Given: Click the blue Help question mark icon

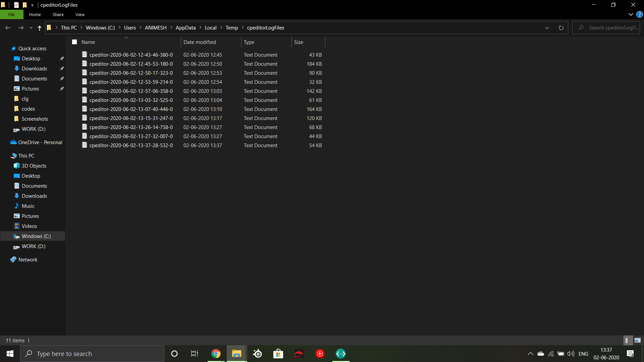Looking at the screenshot, I should click(x=639, y=14).
